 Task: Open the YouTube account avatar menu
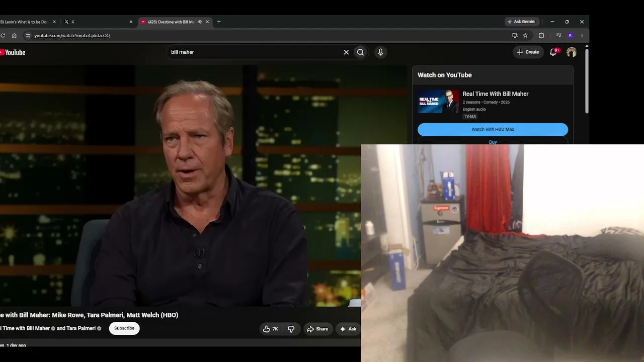[572, 52]
